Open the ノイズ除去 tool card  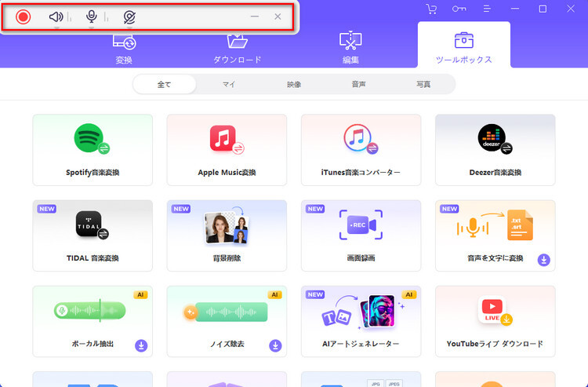coord(227,321)
